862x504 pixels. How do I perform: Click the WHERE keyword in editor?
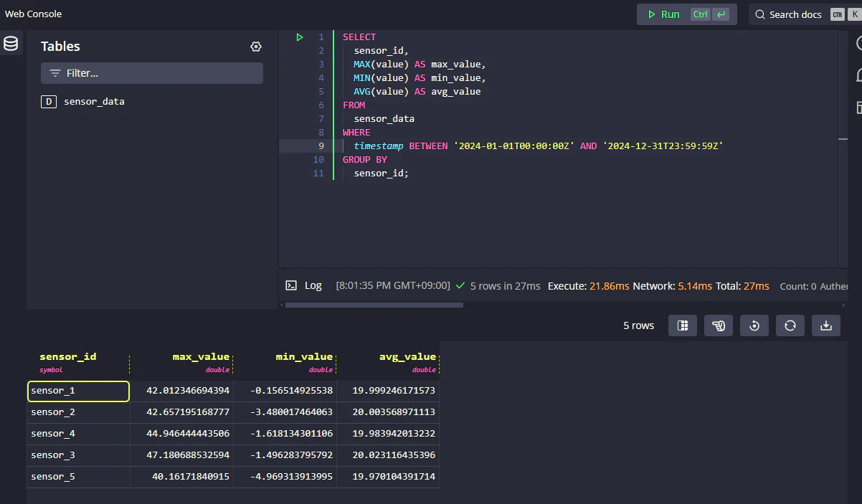tap(356, 133)
